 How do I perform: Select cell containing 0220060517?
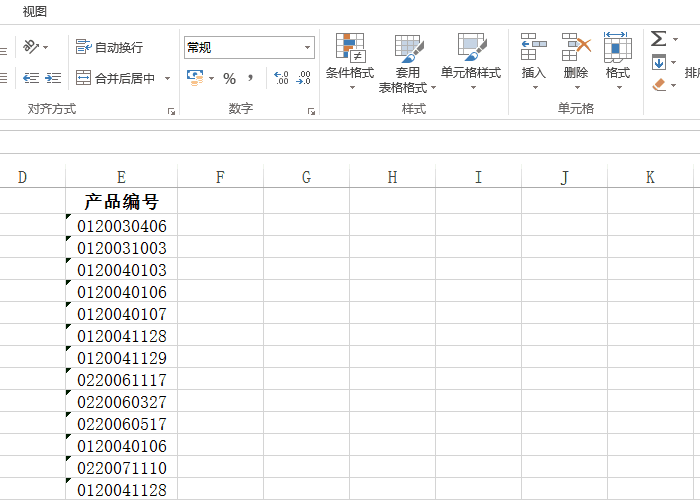click(121, 423)
